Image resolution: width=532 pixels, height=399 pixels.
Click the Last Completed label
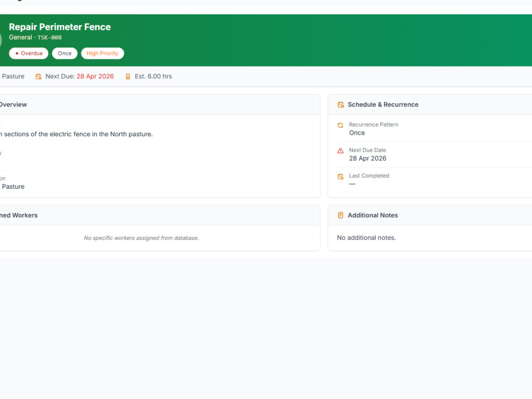[369, 176]
